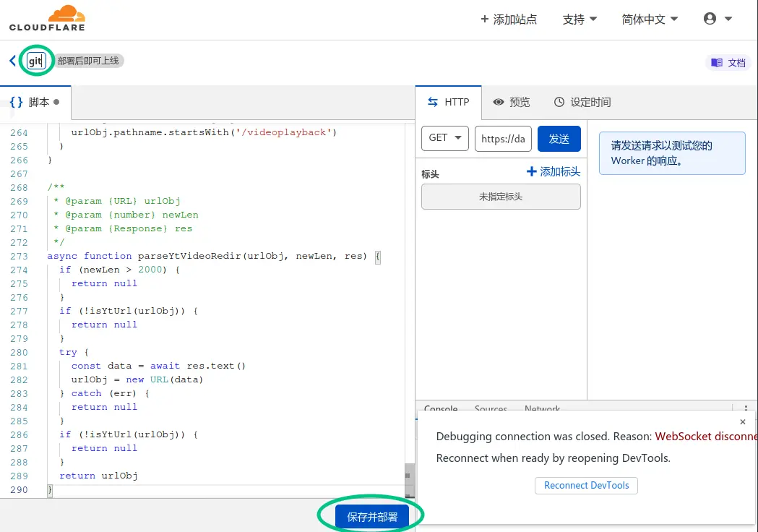
Task: Expand the 支持 dropdown menu
Action: 580,20
